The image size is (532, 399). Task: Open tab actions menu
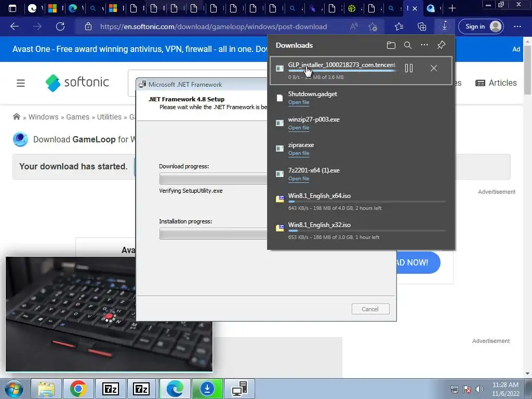[12, 8]
